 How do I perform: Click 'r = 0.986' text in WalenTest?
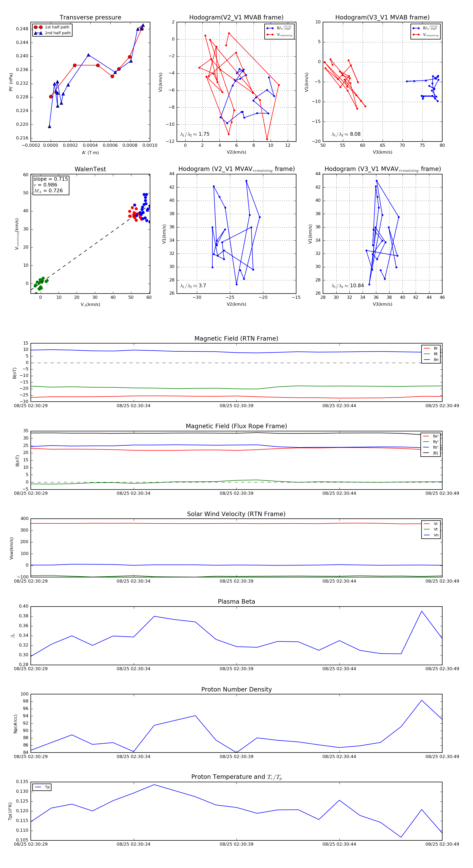(x=45, y=185)
